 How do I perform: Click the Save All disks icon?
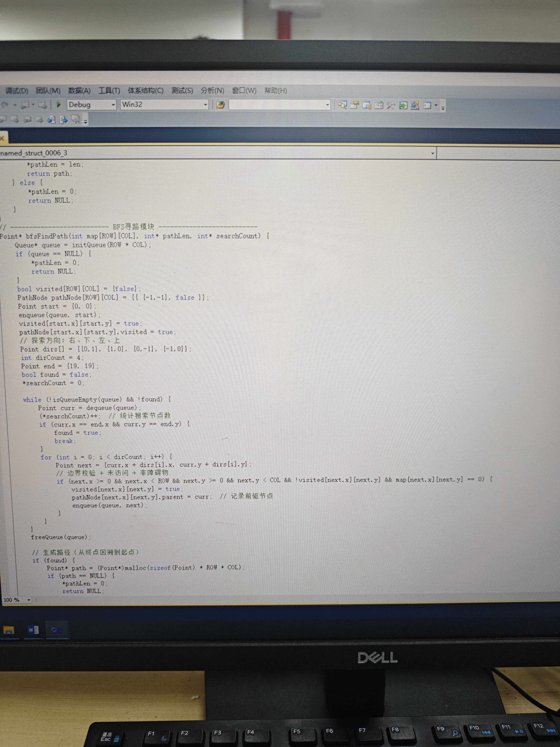tap(42, 105)
